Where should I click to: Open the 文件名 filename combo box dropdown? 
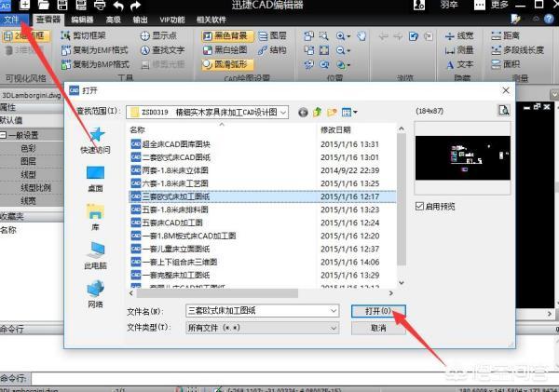click(334, 310)
